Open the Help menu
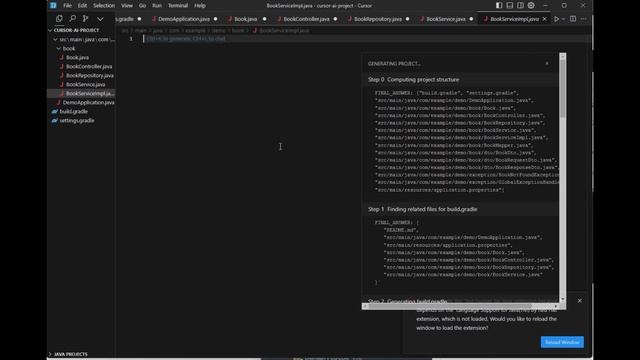 pos(200,6)
